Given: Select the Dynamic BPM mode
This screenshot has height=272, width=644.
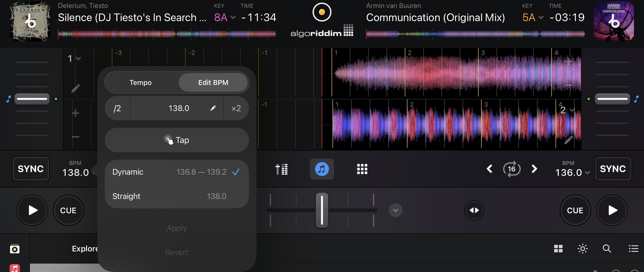Looking at the screenshot, I should 177,172.
